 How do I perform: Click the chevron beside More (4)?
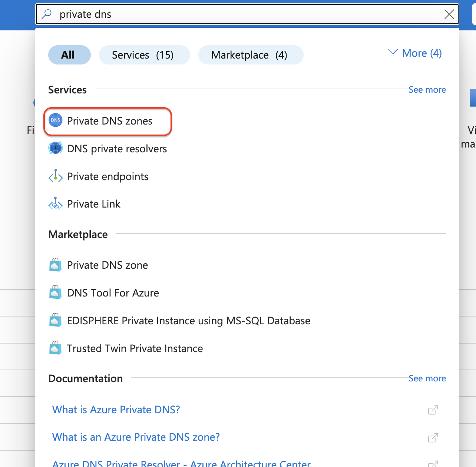point(393,52)
